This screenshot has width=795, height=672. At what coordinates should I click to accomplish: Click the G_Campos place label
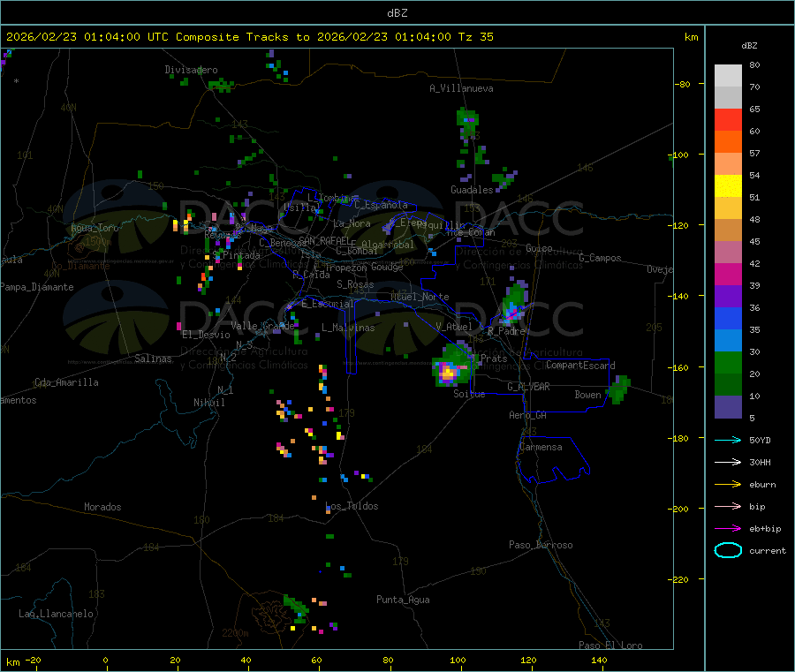(x=600, y=258)
